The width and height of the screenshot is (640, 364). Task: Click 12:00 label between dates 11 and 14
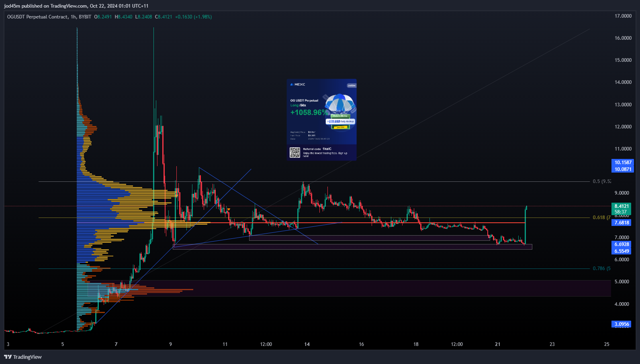coord(266,344)
